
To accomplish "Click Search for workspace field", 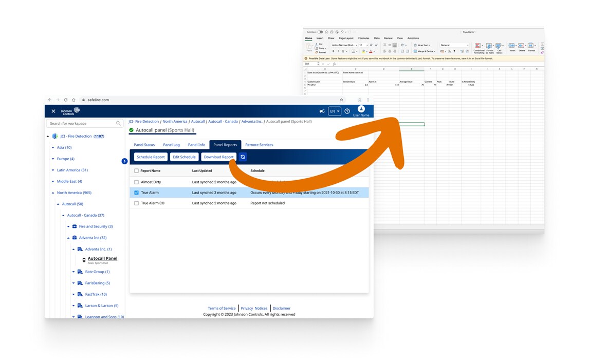I will click(84, 123).
